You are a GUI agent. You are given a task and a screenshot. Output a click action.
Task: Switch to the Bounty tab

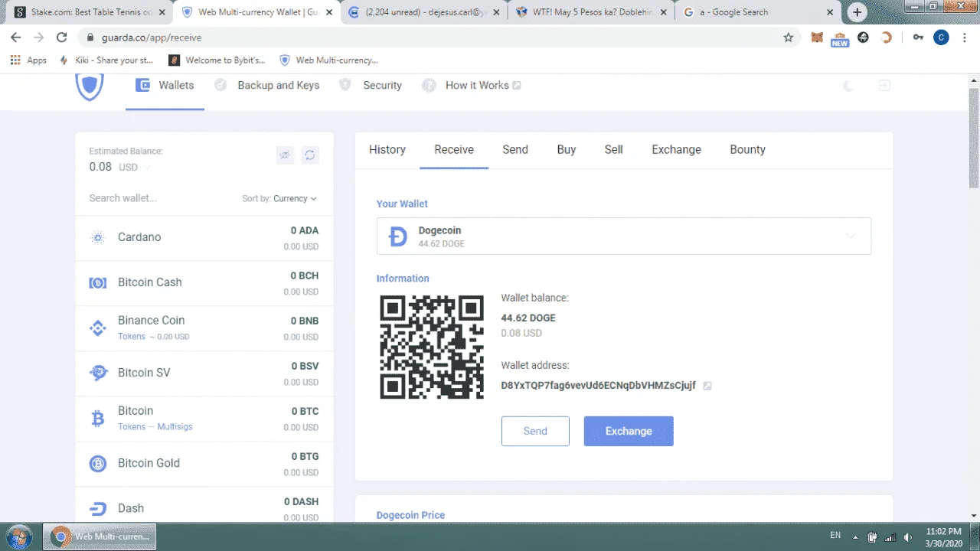click(x=748, y=149)
